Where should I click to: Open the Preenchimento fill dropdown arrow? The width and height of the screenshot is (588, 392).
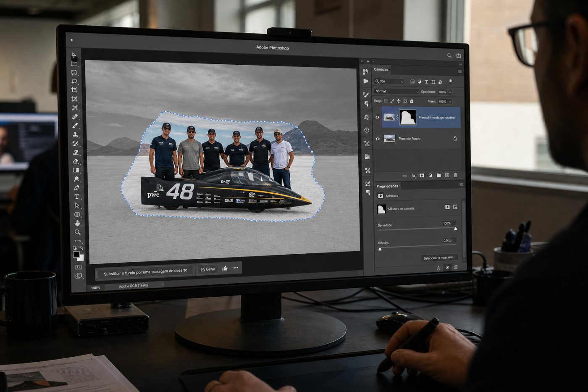[450, 101]
